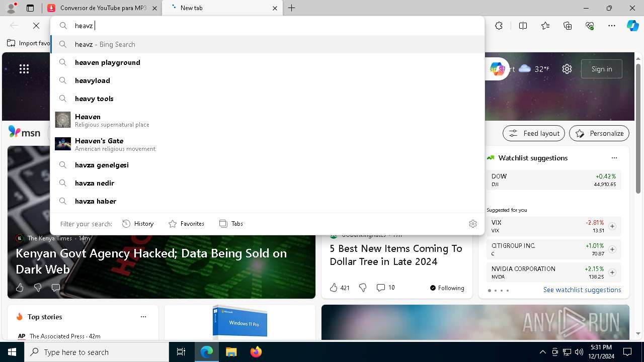
Task: Open the notification center
Action: 627,352
